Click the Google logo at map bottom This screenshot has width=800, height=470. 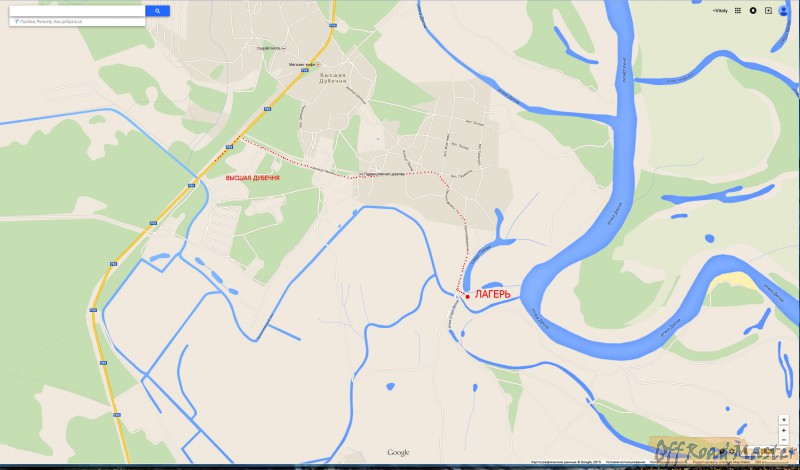tap(398, 453)
